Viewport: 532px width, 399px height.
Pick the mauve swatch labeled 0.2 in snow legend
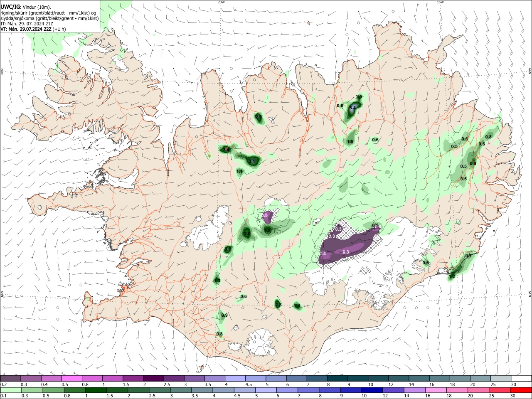10,379
